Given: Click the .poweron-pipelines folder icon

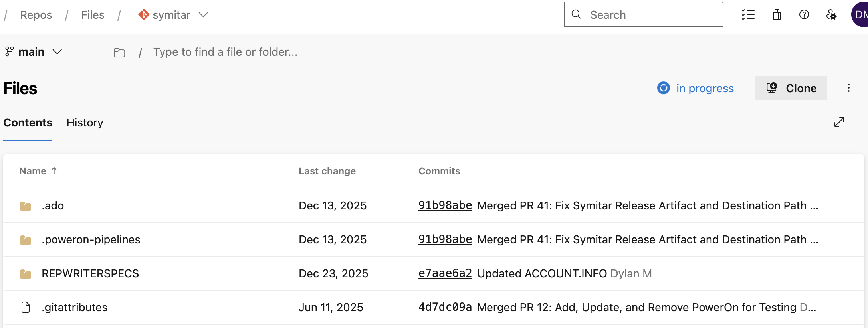Looking at the screenshot, I should pos(26,240).
